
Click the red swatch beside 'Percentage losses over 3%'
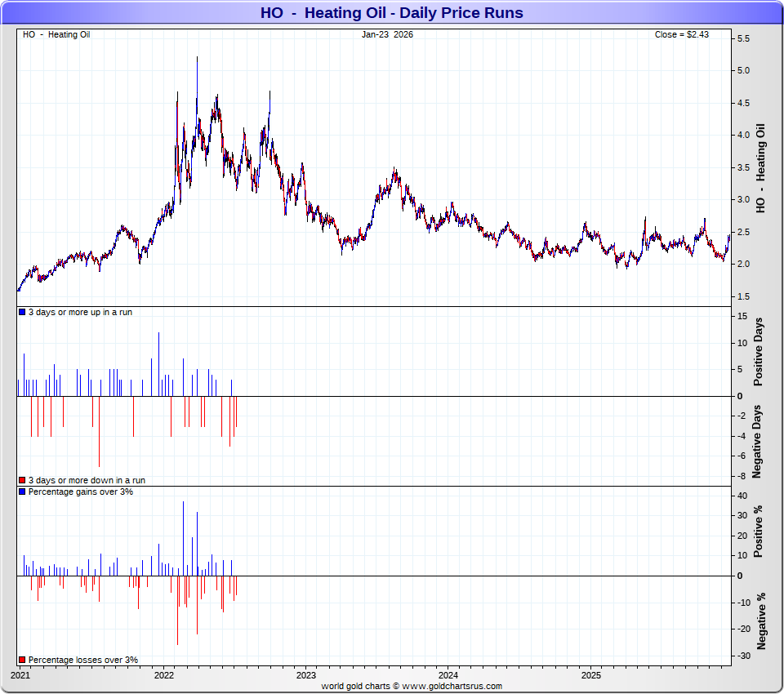[x=22, y=660]
